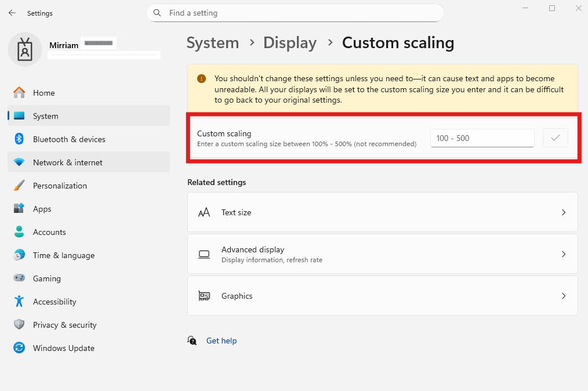Click the Privacy shield icon

[19, 325]
